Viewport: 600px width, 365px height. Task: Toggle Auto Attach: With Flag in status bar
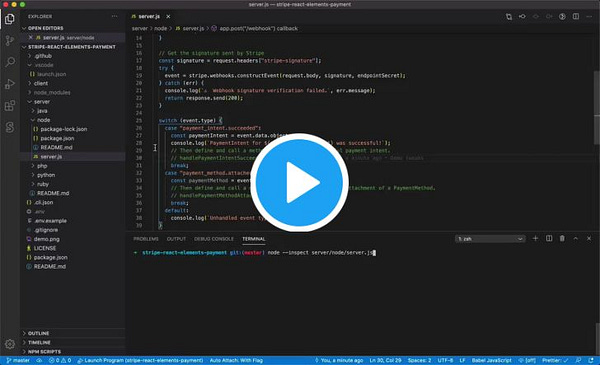tap(236, 360)
